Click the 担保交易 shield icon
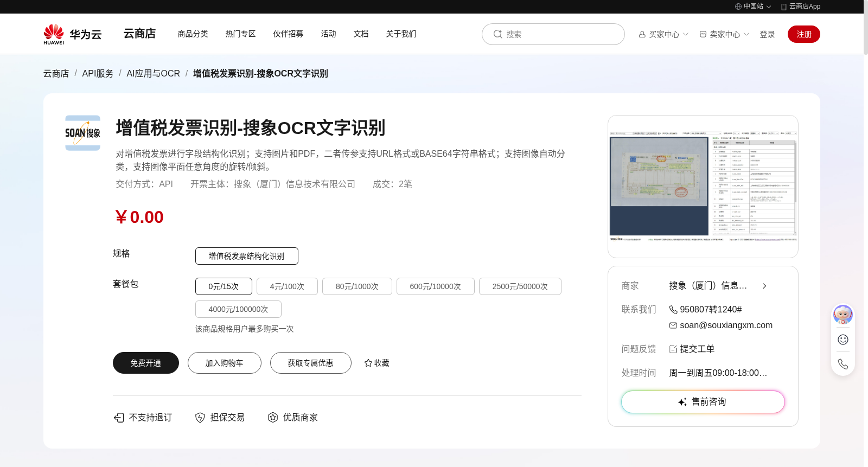 (x=200, y=417)
